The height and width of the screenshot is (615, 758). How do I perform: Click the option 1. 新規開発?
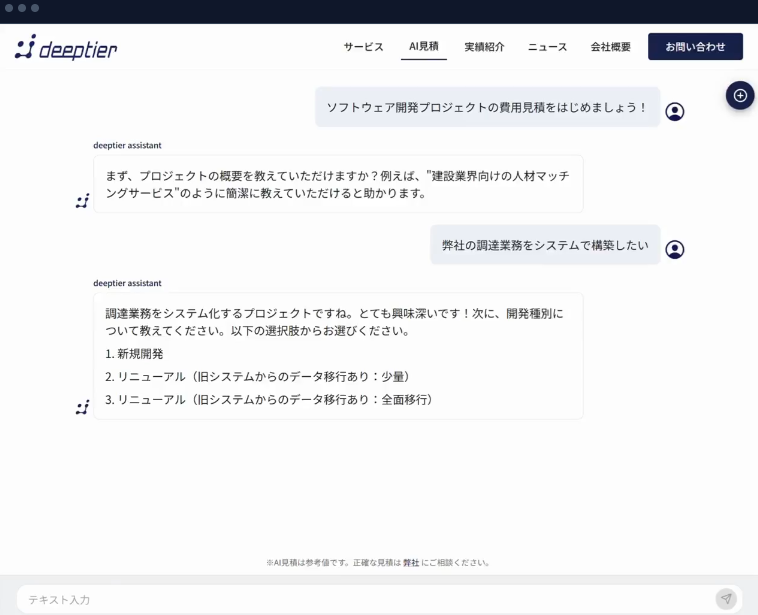pyautogui.click(x=134, y=354)
